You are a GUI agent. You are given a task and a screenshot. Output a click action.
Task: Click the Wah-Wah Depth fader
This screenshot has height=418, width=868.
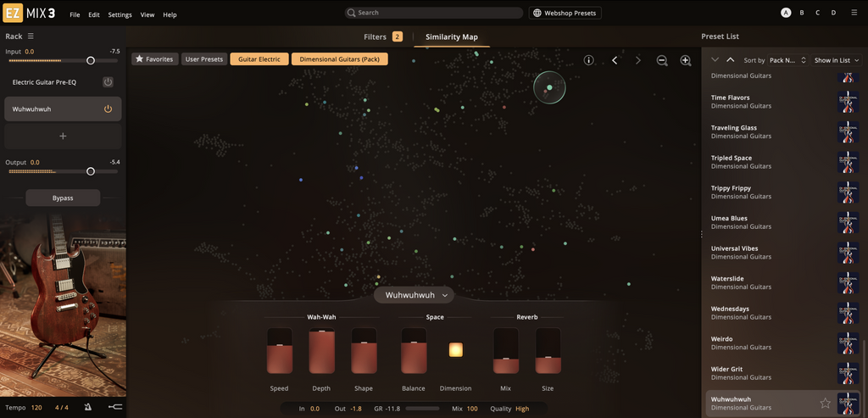(x=321, y=350)
